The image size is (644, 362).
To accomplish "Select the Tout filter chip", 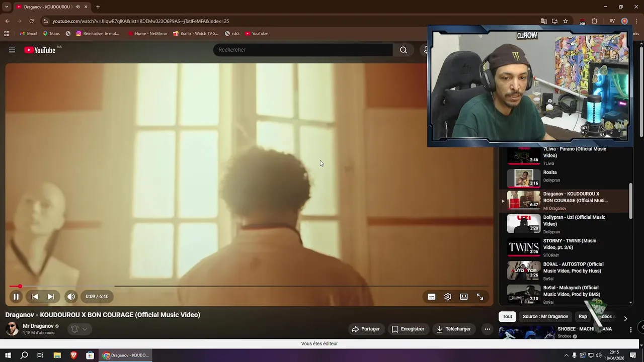I will click(x=507, y=316).
